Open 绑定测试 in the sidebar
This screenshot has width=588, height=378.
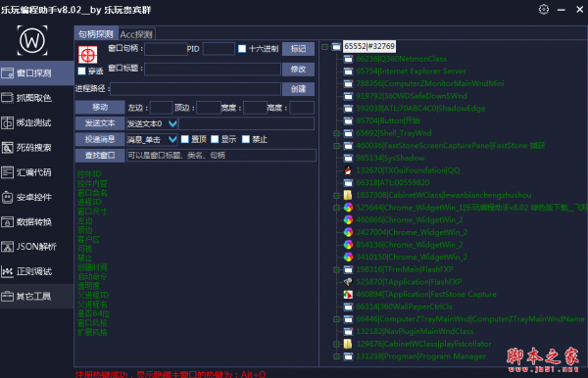[x=37, y=122]
